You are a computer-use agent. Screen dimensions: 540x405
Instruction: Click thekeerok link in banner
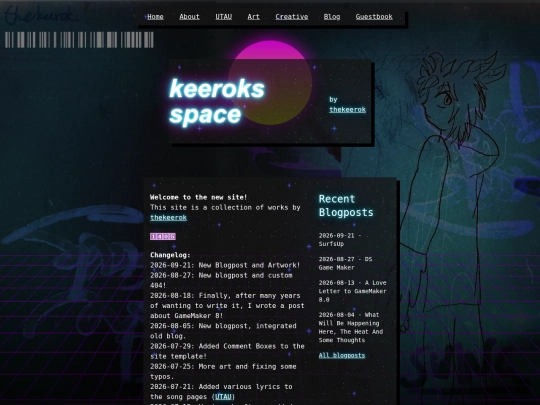[x=347, y=110]
